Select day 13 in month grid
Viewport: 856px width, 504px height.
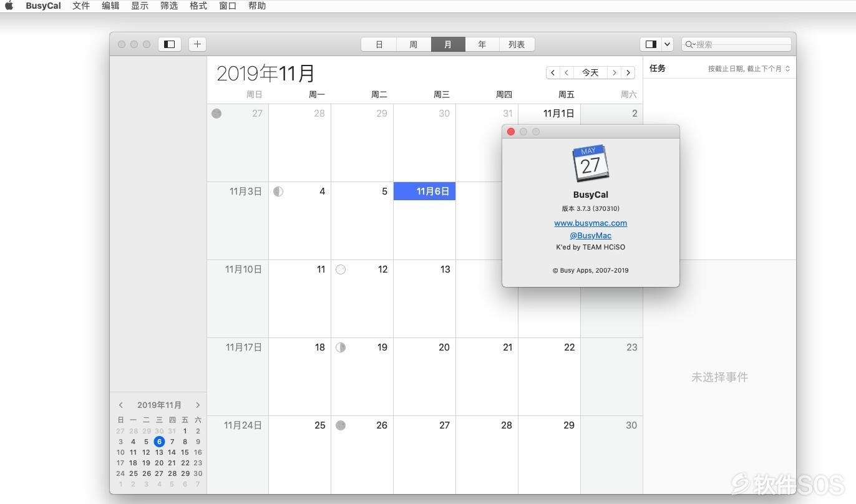(424, 299)
